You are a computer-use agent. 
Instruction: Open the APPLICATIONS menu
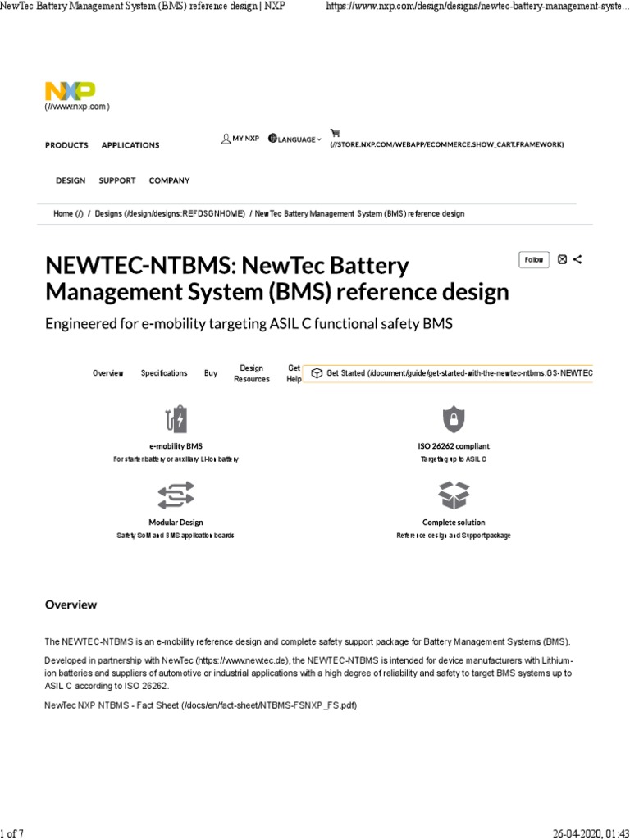coord(130,145)
